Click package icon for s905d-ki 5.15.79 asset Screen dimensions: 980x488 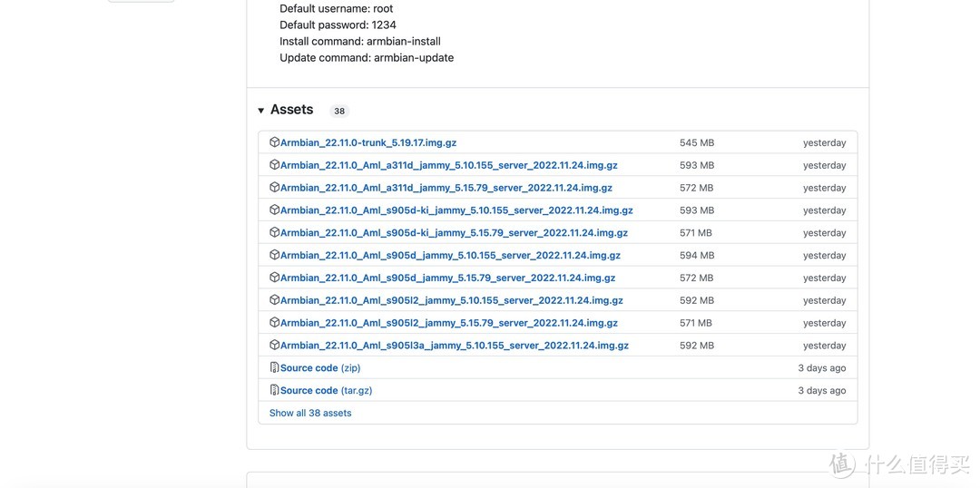tap(274, 232)
